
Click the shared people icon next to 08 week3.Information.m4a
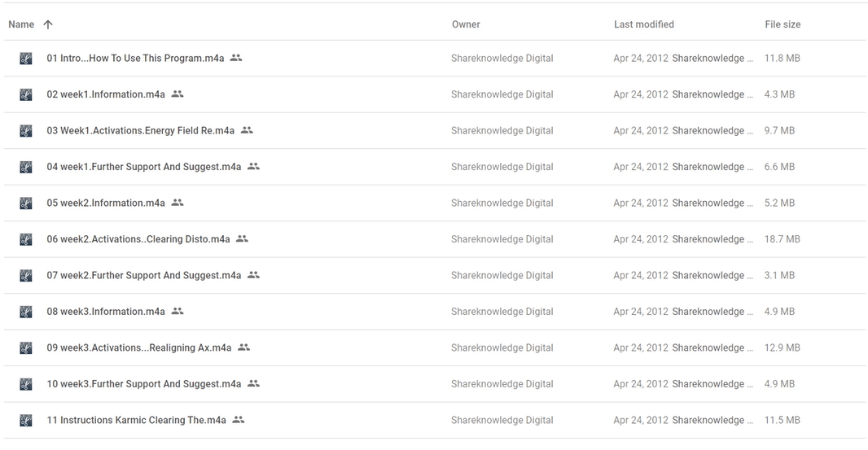(x=178, y=311)
